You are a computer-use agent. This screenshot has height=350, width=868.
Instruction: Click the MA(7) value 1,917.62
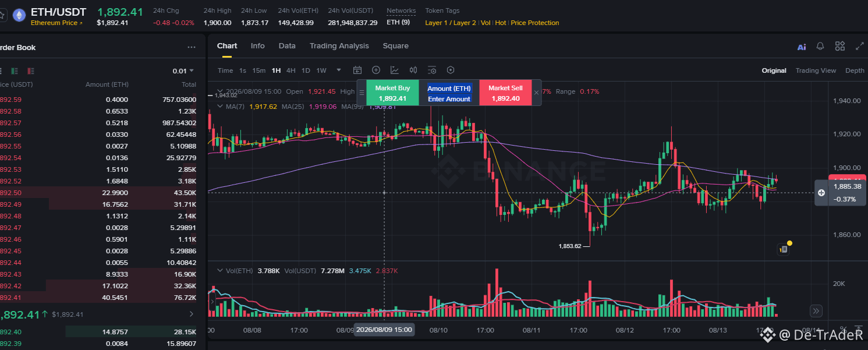(x=263, y=107)
